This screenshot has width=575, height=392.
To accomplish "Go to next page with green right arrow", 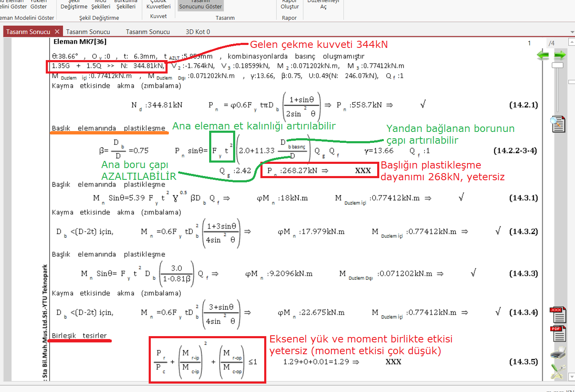I will (x=560, y=55).
